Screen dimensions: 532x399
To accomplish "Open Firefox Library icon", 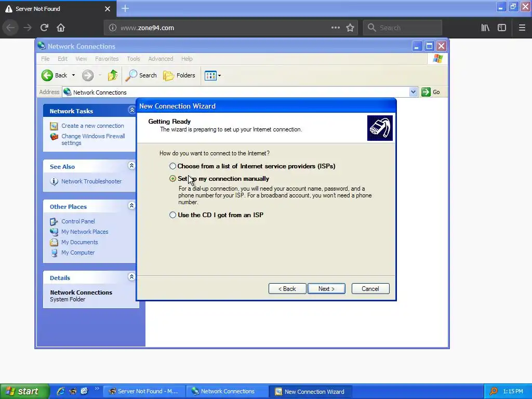I will pyautogui.click(x=485, y=28).
